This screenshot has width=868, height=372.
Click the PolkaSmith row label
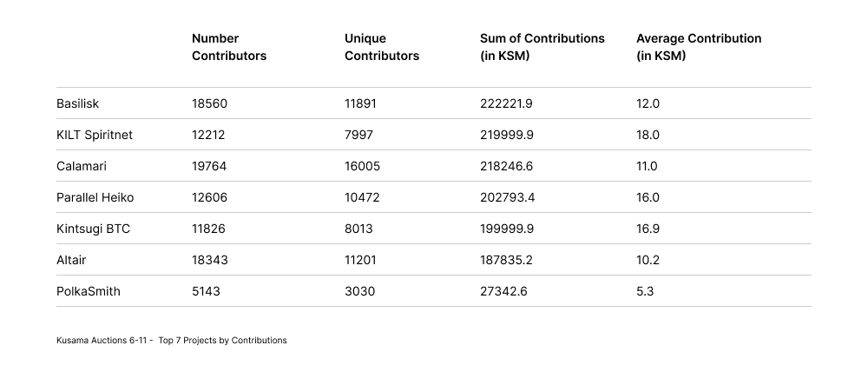[89, 291]
